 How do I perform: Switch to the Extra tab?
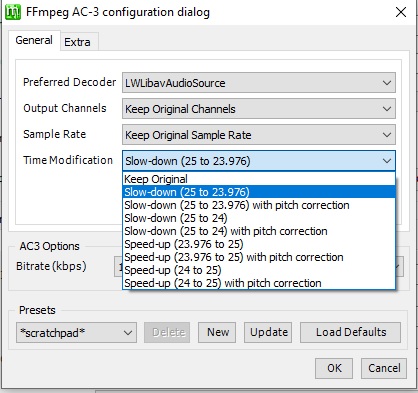coord(77,42)
